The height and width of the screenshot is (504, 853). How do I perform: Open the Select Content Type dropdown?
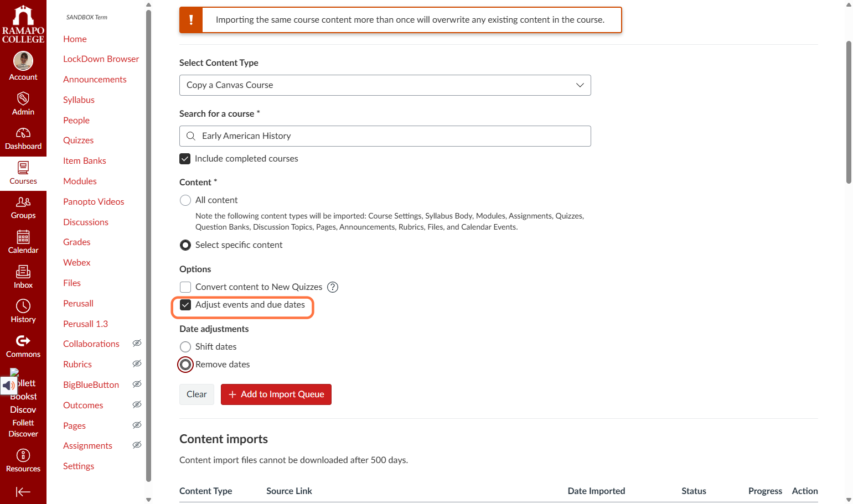[385, 85]
